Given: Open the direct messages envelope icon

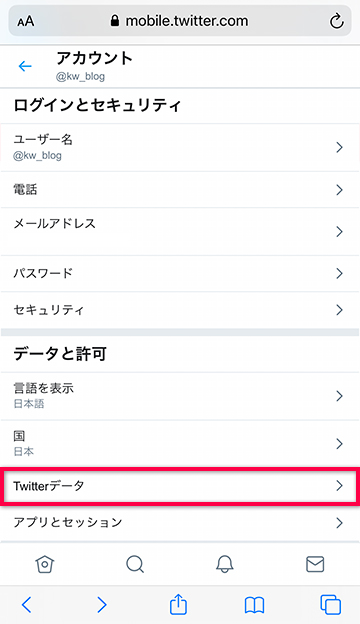Looking at the screenshot, I should point(315,564).
